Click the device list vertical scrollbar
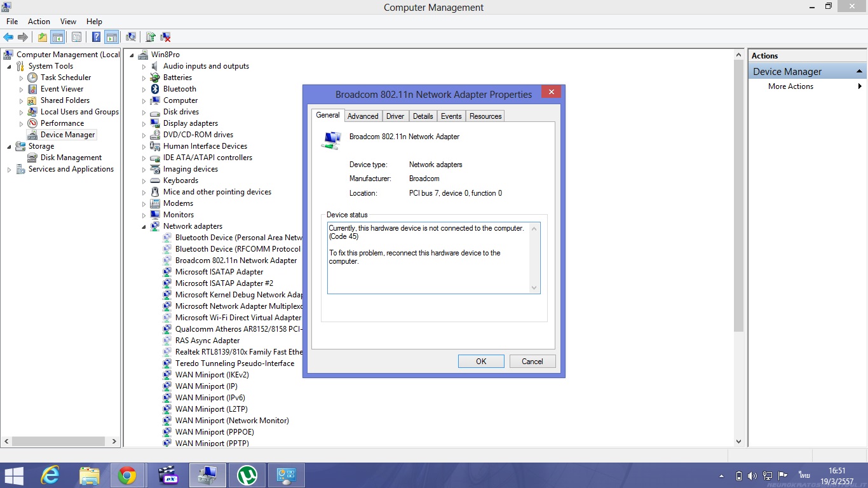The width and height of the screenshot is (868, 488). [738, 196]
